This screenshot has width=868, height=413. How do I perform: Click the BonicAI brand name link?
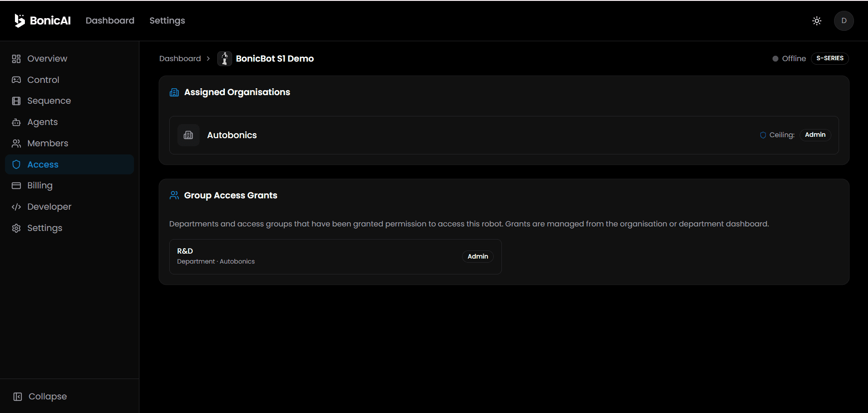coord(50,20)
